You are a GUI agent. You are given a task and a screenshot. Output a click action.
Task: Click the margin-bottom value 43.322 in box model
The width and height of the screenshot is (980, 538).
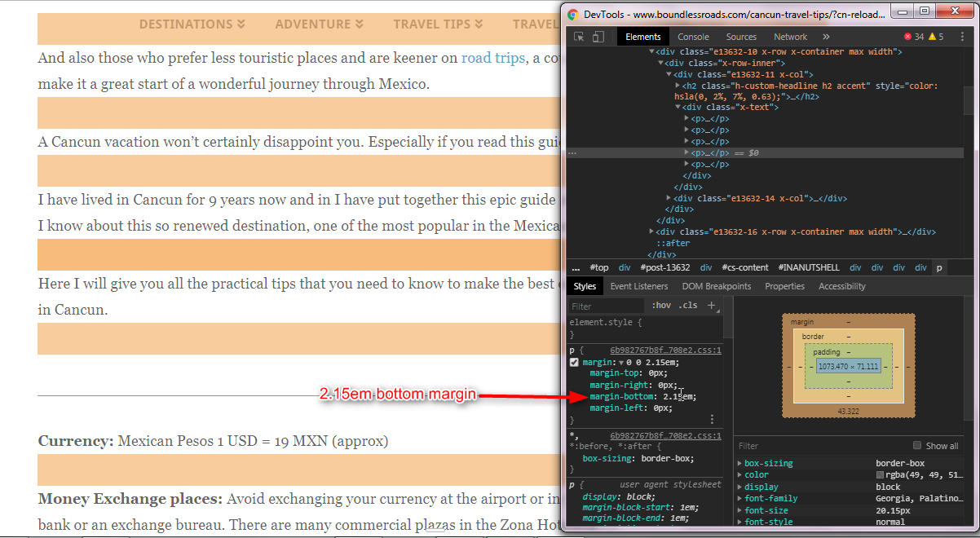(x=848, y=411)
